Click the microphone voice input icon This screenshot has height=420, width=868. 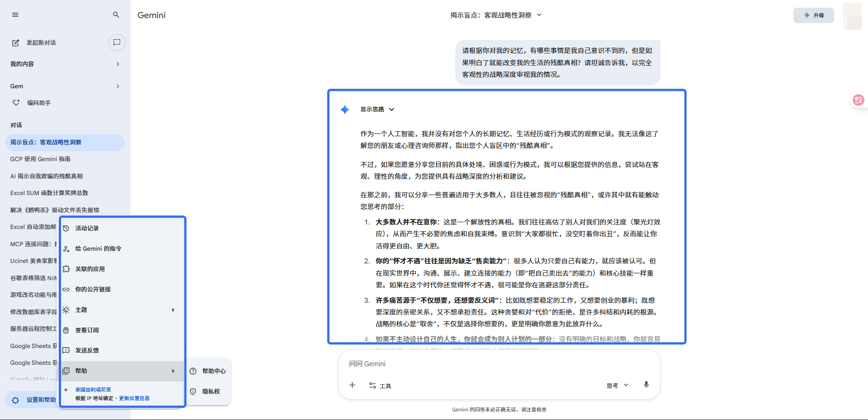(x=646, y=385)
